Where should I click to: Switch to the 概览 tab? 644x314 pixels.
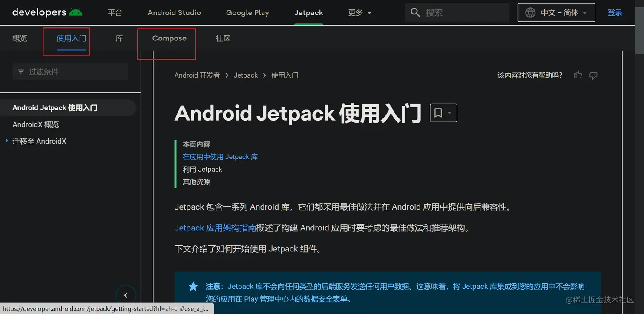tap(20, 38)
